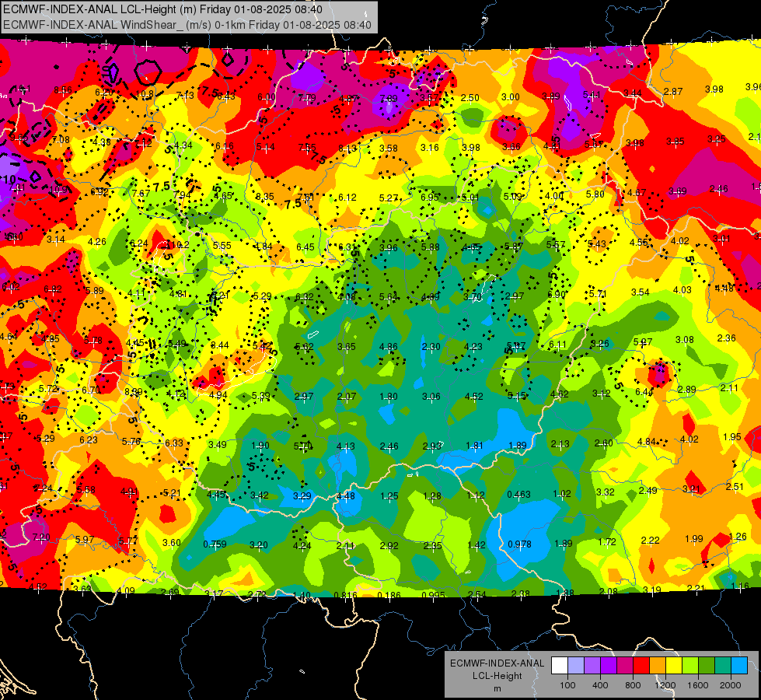Click the 0.463 wind shear value
761x700 pixels.
pyautogui.click(x=519, y=495)
